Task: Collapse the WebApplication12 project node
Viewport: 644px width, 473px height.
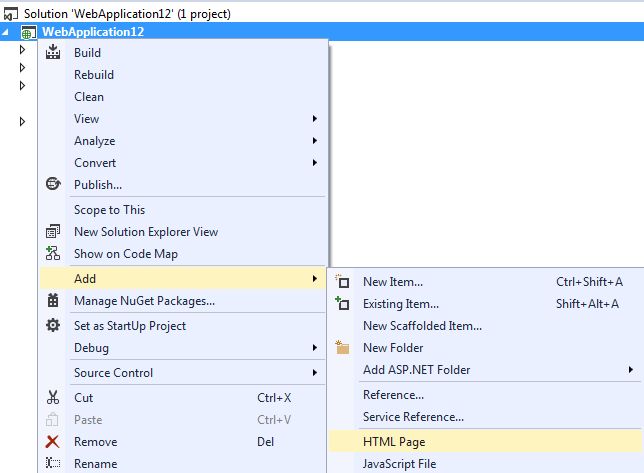Action: click(5, 32)
